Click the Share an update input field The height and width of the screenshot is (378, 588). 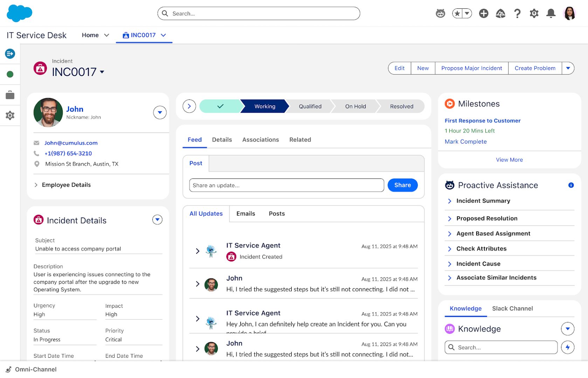[286, 185]
